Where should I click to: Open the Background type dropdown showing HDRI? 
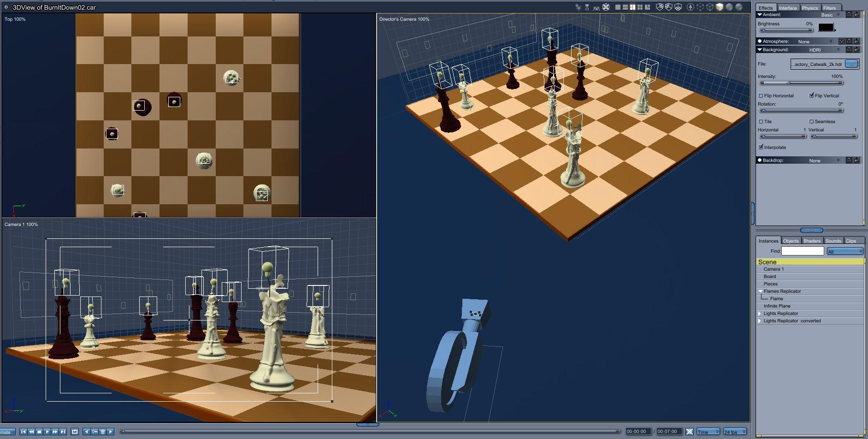coord(824,50)
